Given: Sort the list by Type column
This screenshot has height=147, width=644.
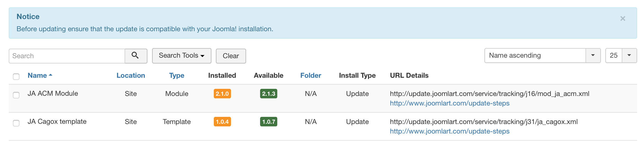Looking at the screenshot, I should pyautogui.click(x=177, y=76).
